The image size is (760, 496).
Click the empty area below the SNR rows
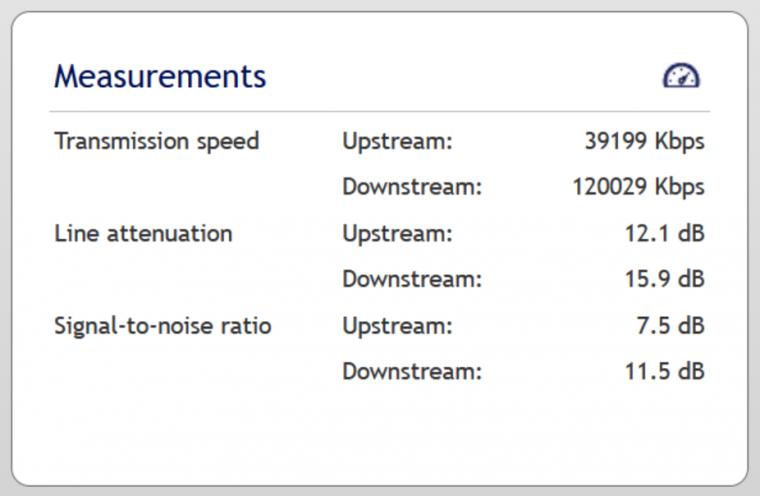[380, 434]
